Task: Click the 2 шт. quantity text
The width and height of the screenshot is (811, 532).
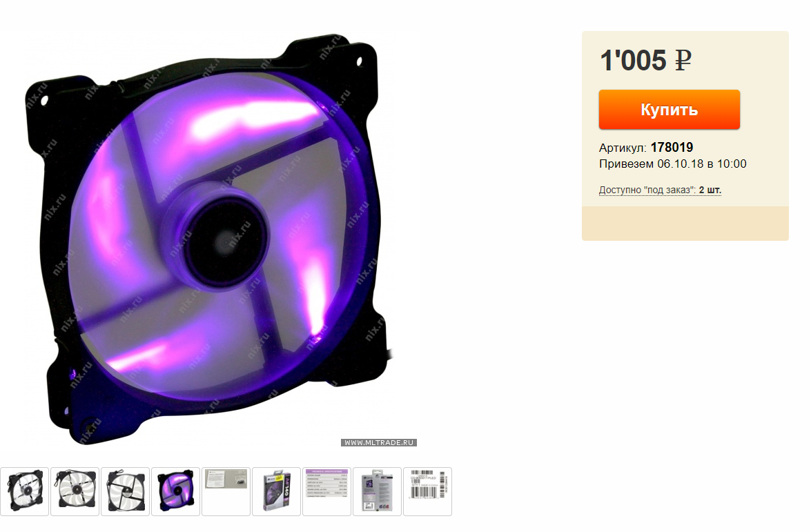Action: point(710,190)
